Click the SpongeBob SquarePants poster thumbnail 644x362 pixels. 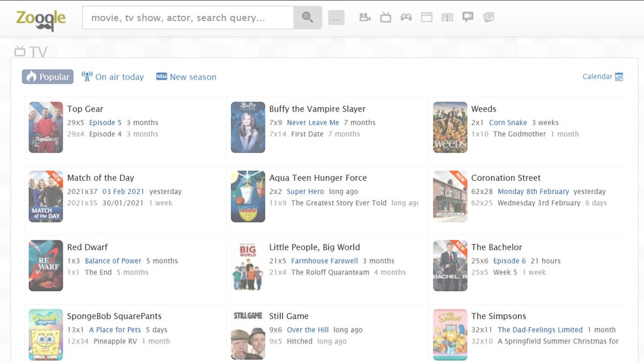click(x=46, y=335)
